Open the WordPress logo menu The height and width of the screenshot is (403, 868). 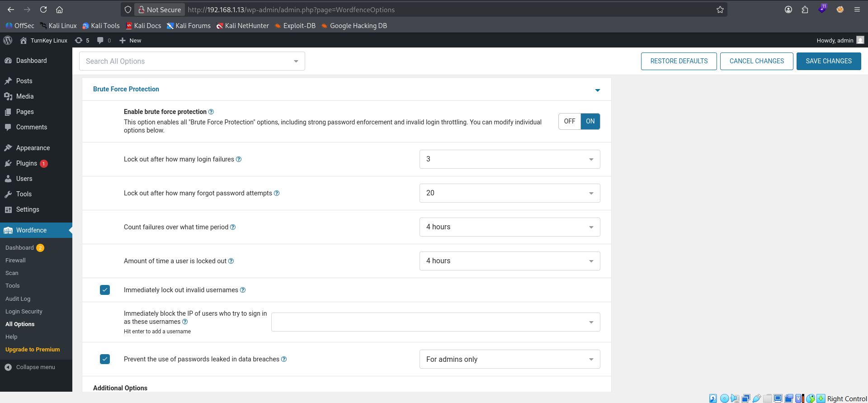click(8, 40)
